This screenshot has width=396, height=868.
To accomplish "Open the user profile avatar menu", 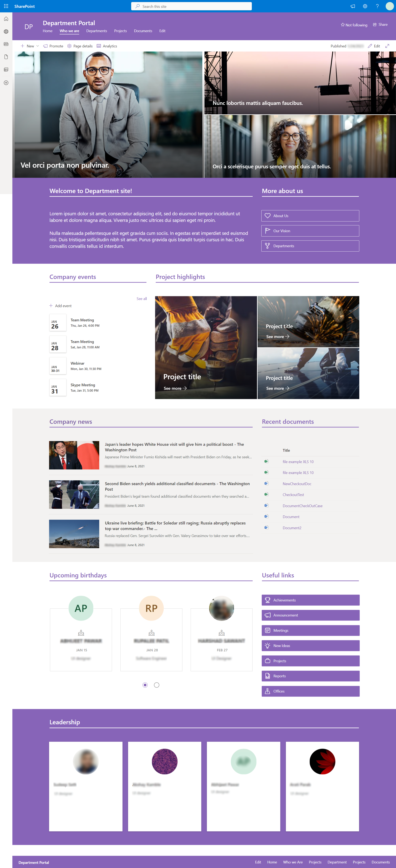I will (x=390, y=6).
